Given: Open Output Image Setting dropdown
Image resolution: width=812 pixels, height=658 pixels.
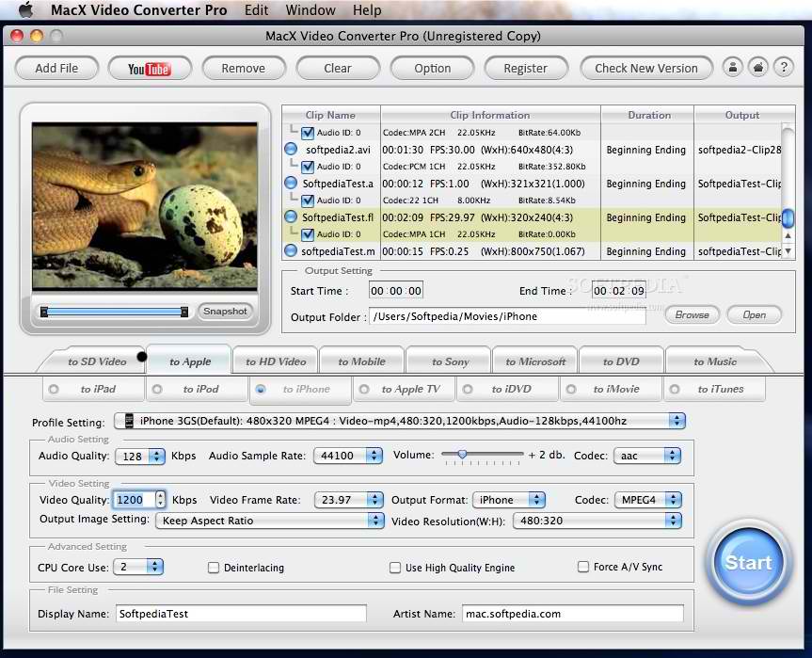Looking at the screenshot, I should 270,521.
